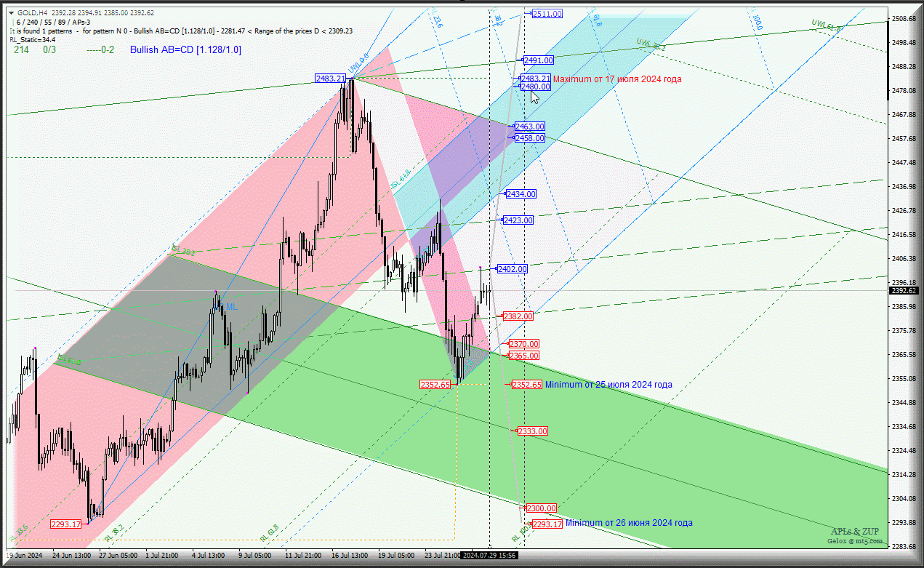The image size is (924, 568).
Task: Click 'Maximum от 17 июля 2024 года' text
Action: point(617,79)
